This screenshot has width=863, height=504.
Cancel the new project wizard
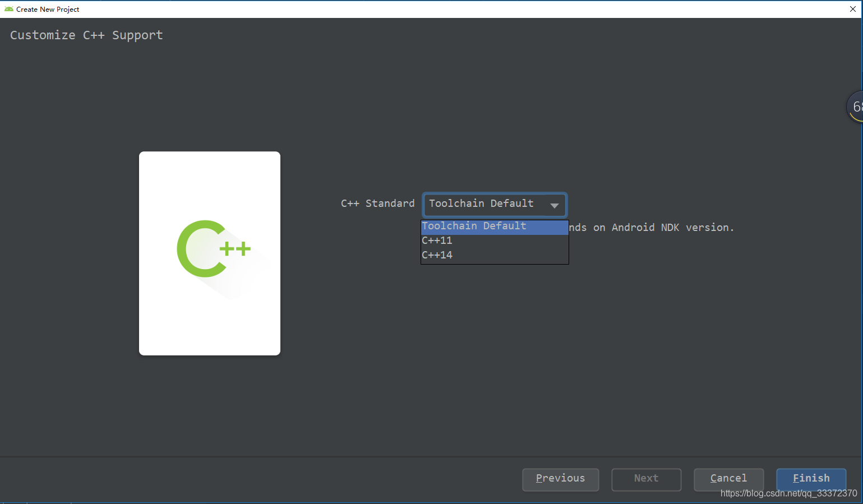[x=728, y=479]
